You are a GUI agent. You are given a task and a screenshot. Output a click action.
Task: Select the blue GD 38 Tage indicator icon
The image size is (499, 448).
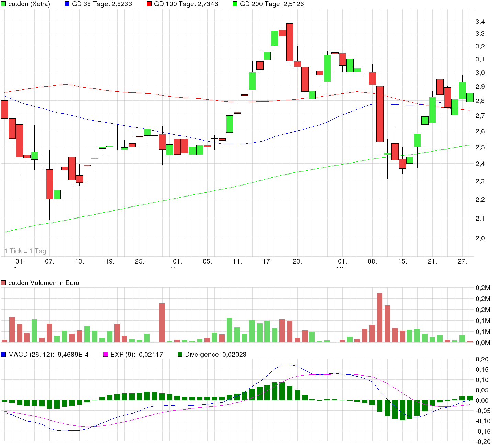point(66,4)
